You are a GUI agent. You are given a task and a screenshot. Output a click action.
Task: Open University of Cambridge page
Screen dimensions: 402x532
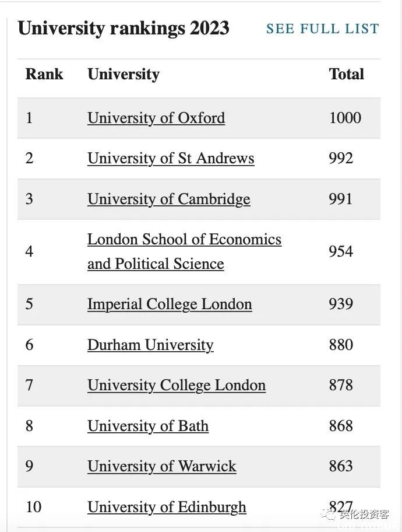click(169, 199)
